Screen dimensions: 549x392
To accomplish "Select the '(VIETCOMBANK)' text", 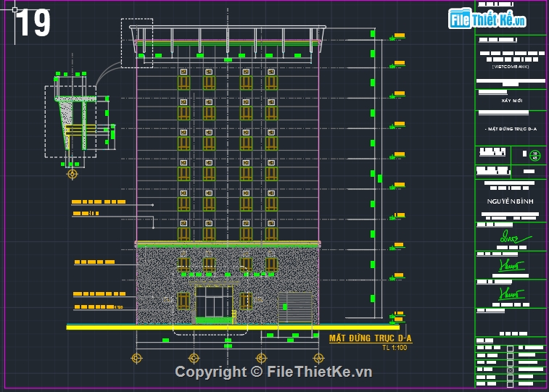I will 511,67.
